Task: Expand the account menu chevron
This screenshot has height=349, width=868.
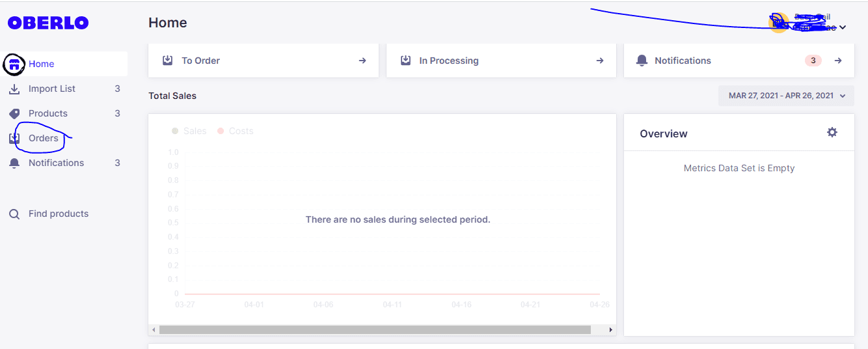Action: 843,27
